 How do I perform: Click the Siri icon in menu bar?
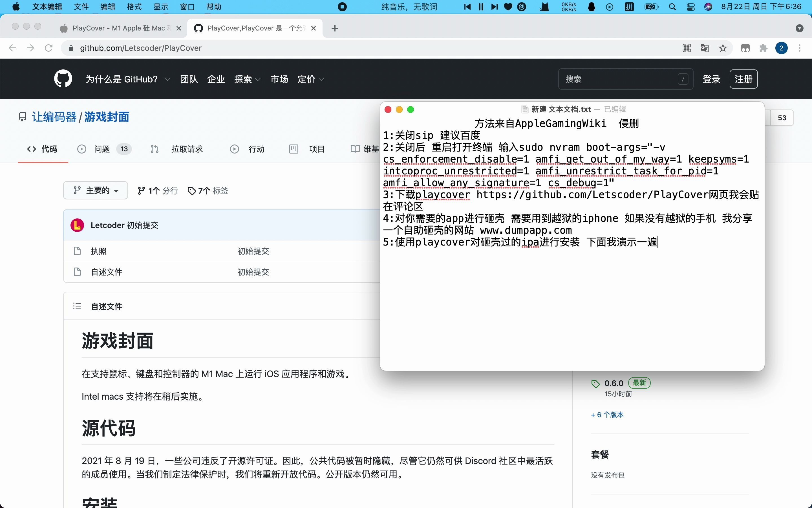(708, 7)
